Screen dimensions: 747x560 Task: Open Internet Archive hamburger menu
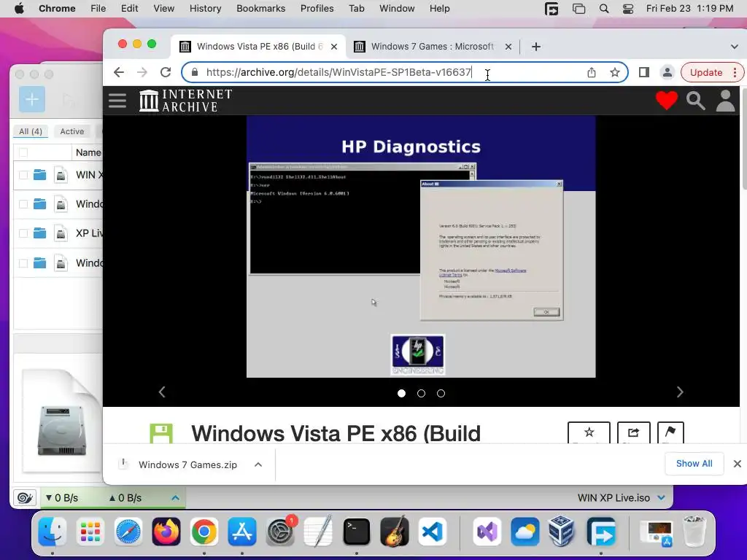117,101
